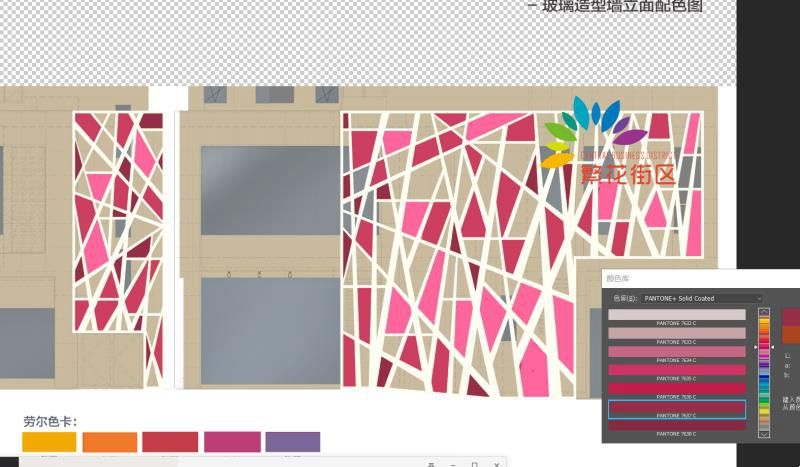
Task: Select the PANTONE 7636 C swatch
Action: click(677, 388)
